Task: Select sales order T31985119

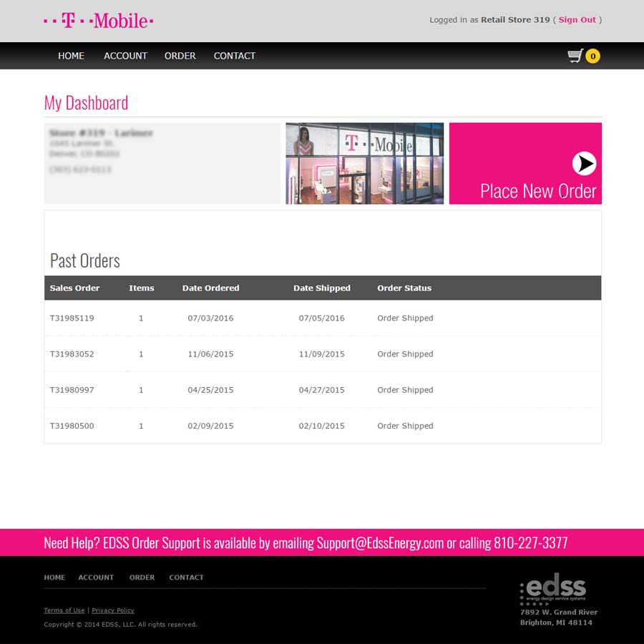Action: point(72,318)
